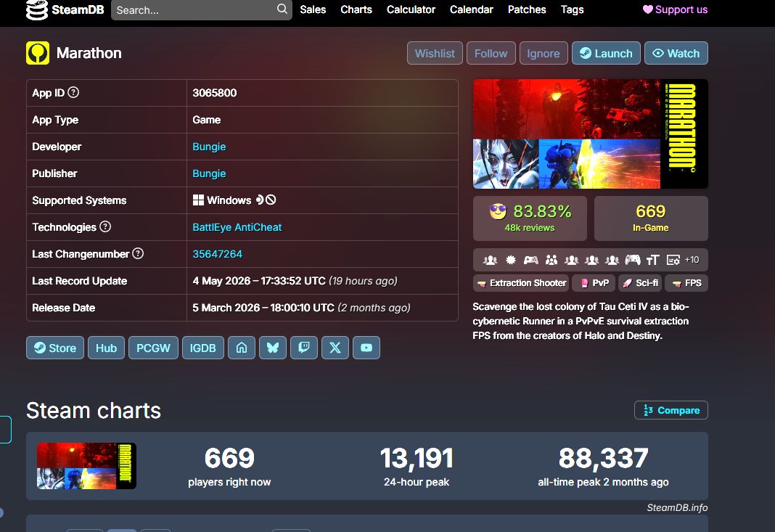Open the Calendar page
775x532 pixels.
click(x=472, y=9)
